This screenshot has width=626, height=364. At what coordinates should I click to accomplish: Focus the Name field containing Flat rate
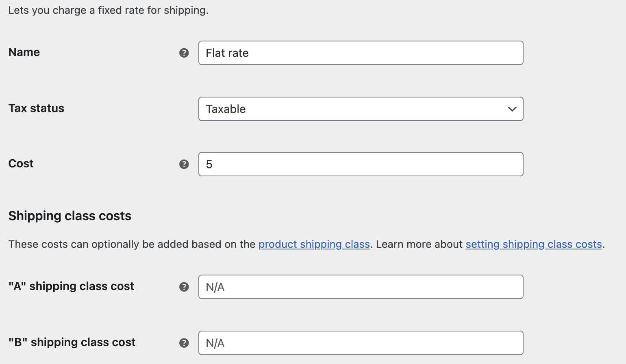(x=361, y=53)
